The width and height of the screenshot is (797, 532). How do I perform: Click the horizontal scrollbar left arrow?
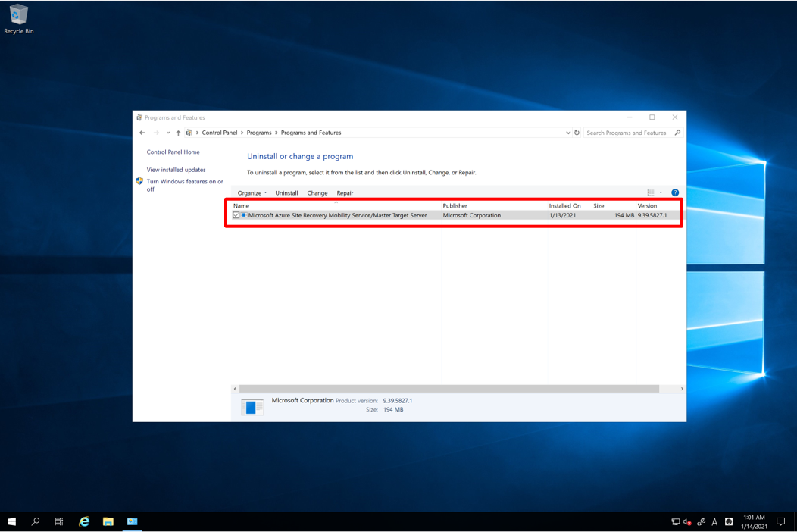tap(235, 389)
